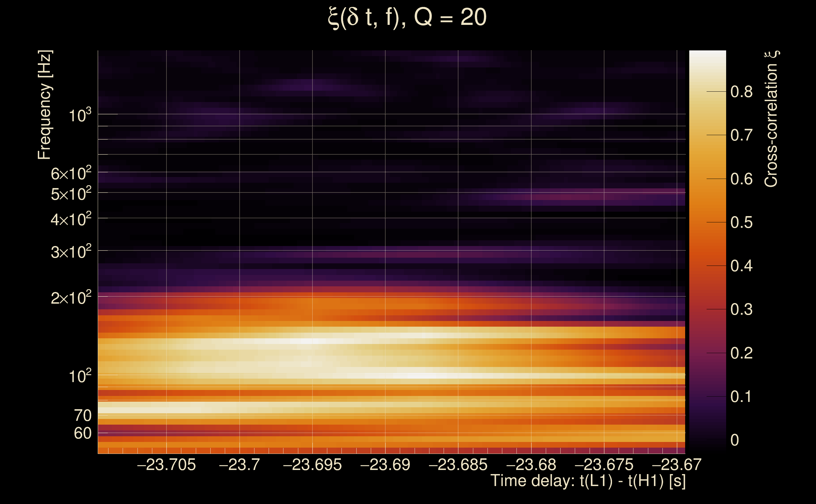Click the 60 Hz frequency tick label
Image resolution: width=816 pixels, height=504 pixels.
82,434
